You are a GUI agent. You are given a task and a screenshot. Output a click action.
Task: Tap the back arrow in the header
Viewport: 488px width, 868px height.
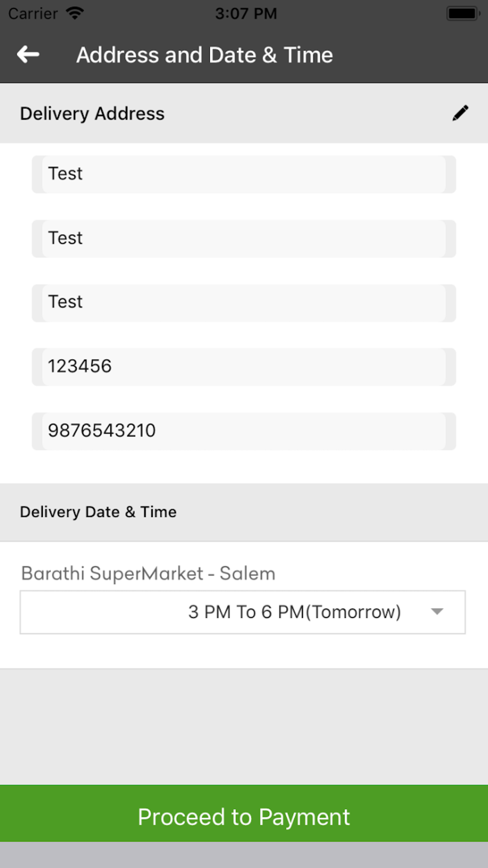pos(28,54)
